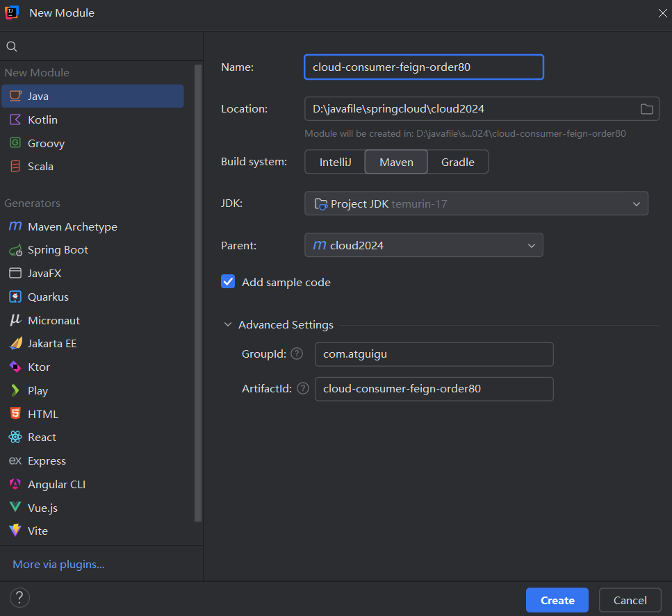Close the New Module dialog

662,13
